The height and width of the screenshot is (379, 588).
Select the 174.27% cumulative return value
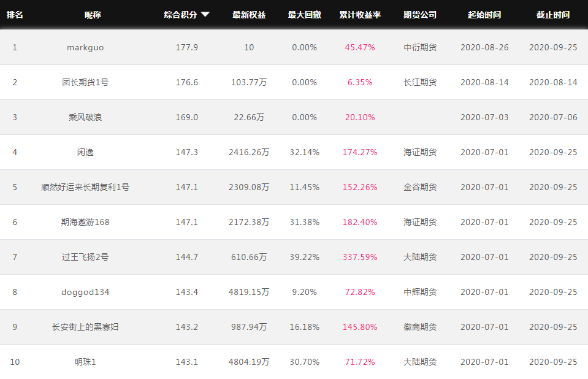360,152
